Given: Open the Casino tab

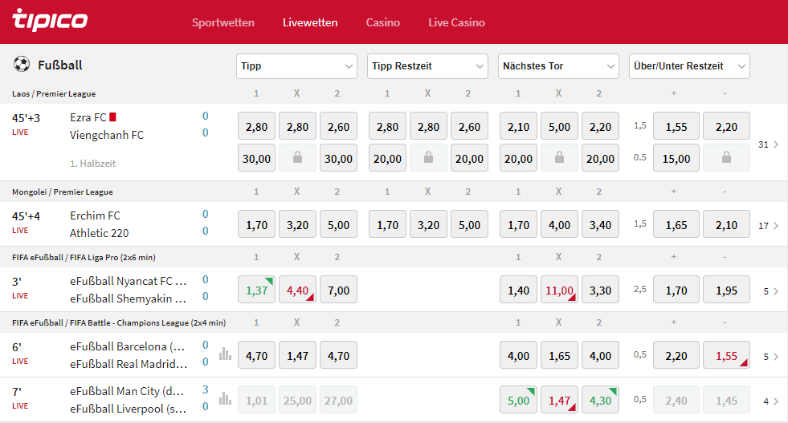Looking at the screenshot, I should point(383,23).
